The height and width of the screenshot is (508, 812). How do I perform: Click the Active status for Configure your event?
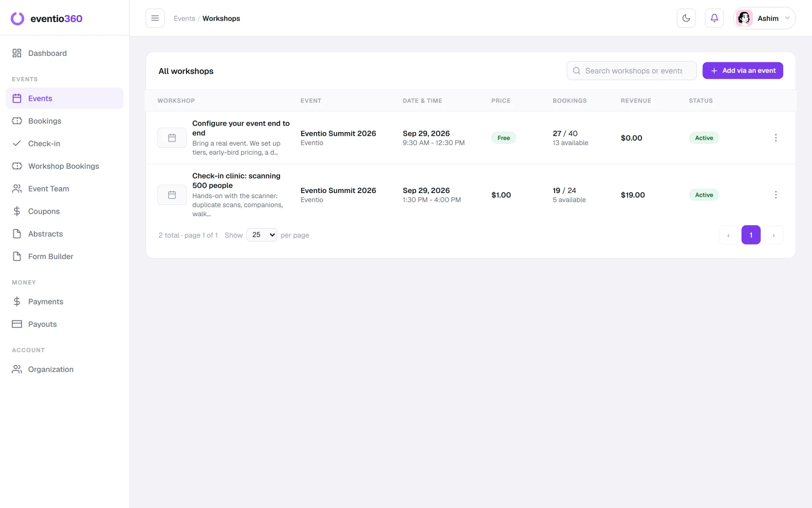(x=704, y=138)
